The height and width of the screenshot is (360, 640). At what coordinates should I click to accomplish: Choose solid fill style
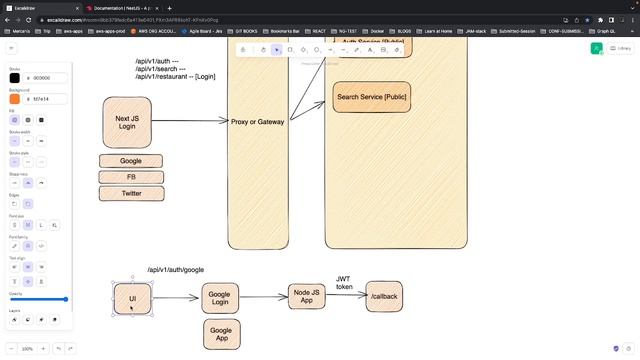[x=41, y=120]
